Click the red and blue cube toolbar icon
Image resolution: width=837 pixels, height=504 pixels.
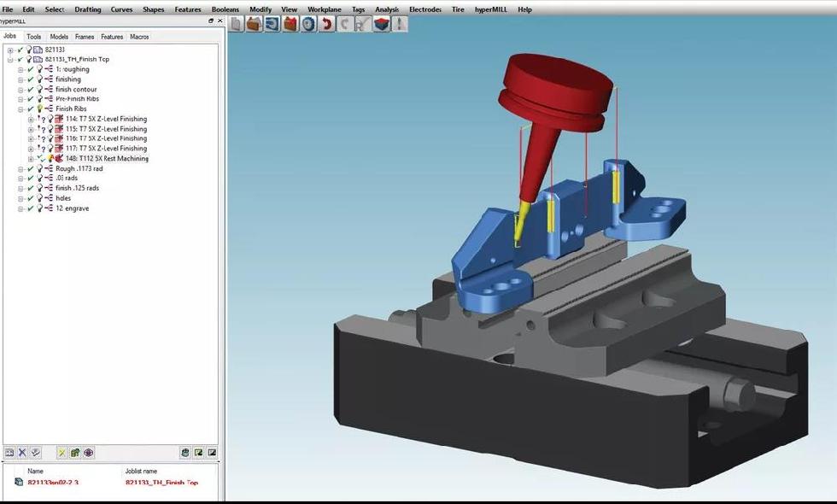click(x=381, y=24)
